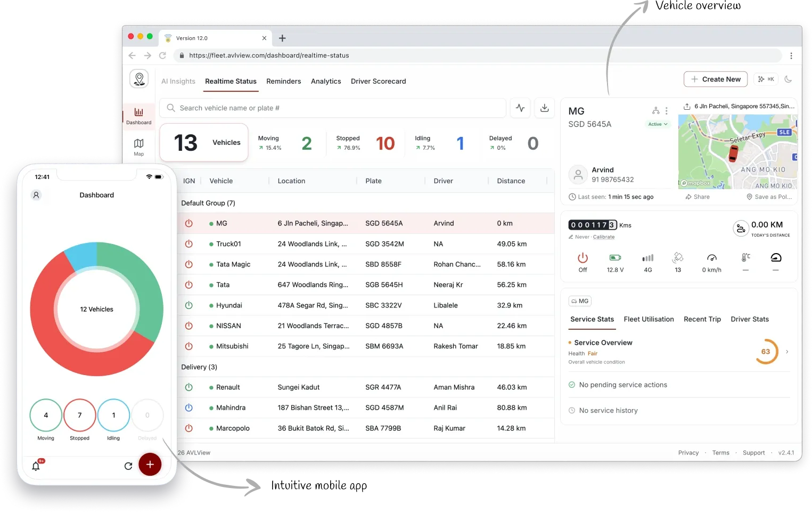This screenshot has height=512, width=812.
Task: Tap the red plus button in mobile app
Action: click(150, 465)
